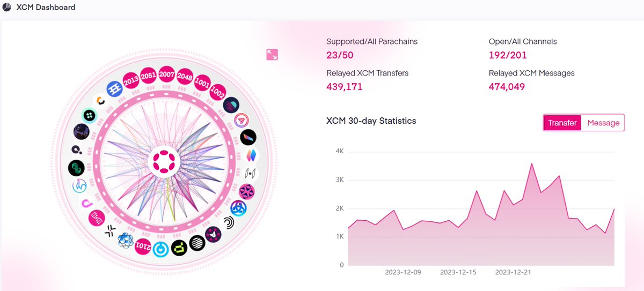Select the blue icon beside parachain 2013
This screenshot has height=291, width=644.
[114, 89]
